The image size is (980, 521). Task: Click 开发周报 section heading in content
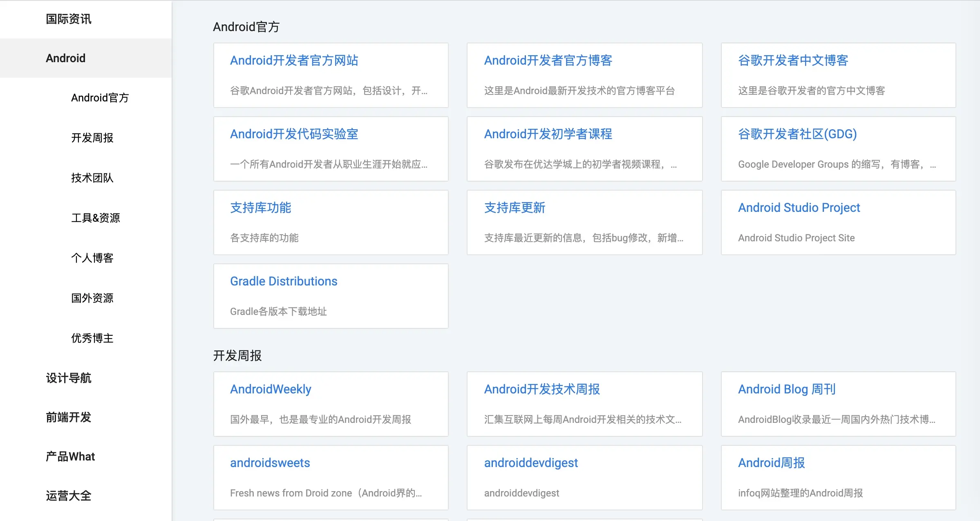click(237, 356)
